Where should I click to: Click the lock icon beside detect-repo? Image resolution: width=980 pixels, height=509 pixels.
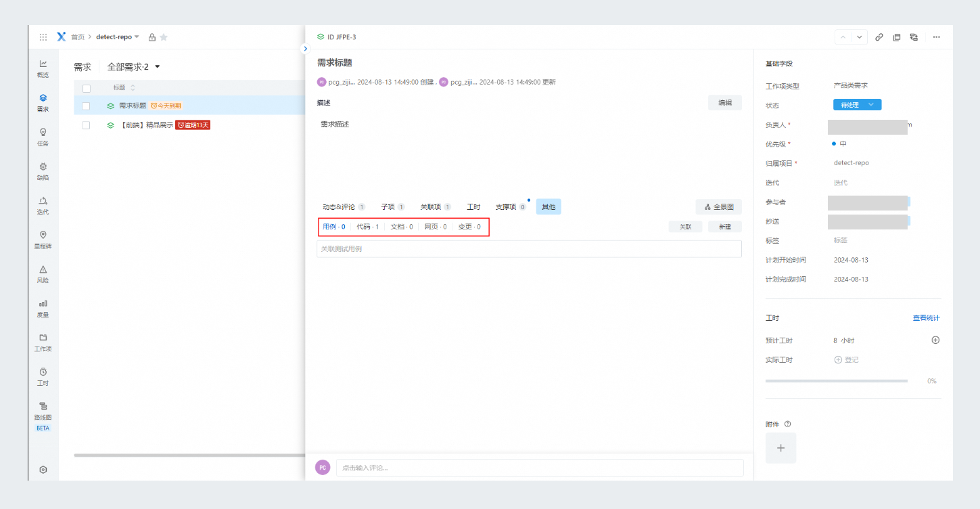[x=152, y=37]
